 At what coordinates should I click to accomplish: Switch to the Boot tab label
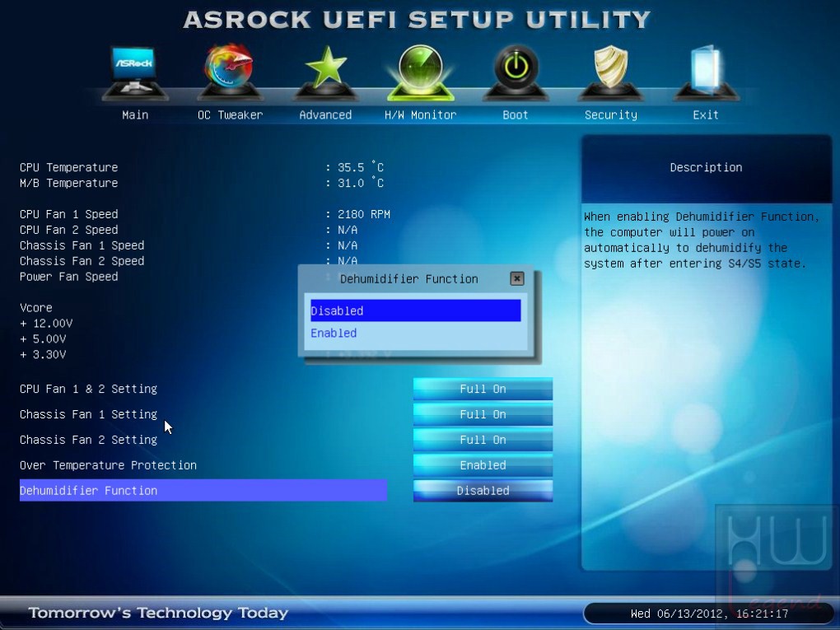[x=516, y=114]
